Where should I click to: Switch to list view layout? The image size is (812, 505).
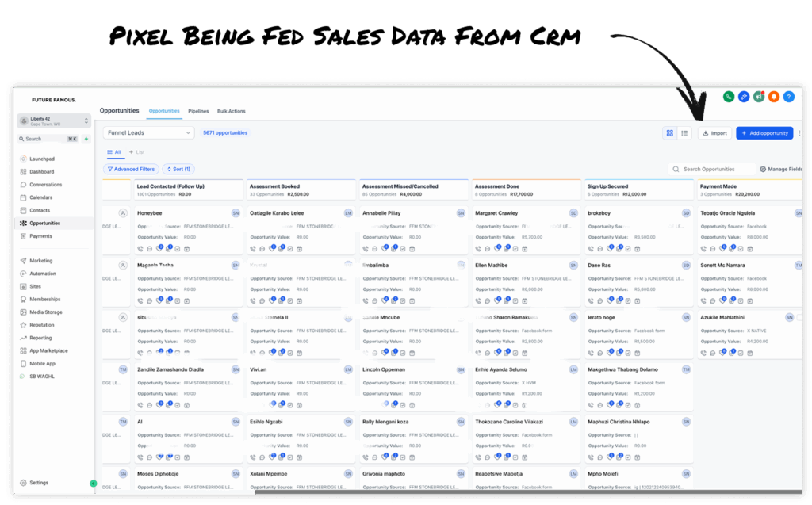click(685, 133)
